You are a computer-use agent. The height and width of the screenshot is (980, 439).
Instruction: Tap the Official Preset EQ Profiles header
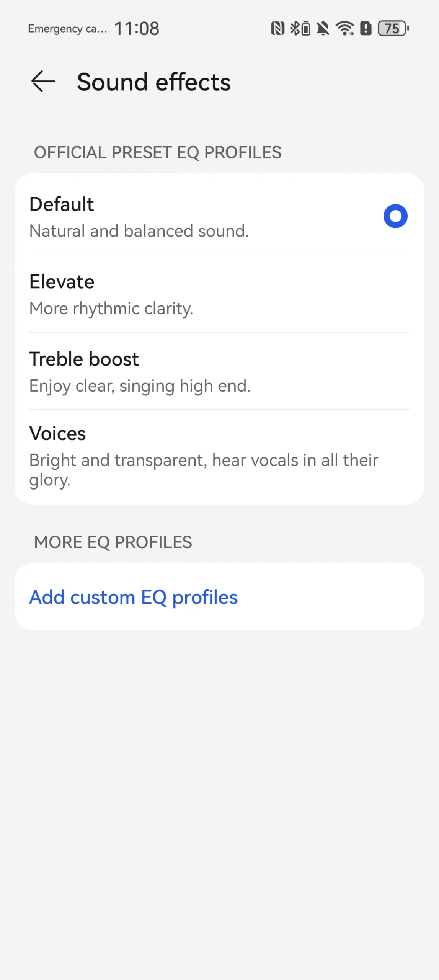[x=158, y=152]
